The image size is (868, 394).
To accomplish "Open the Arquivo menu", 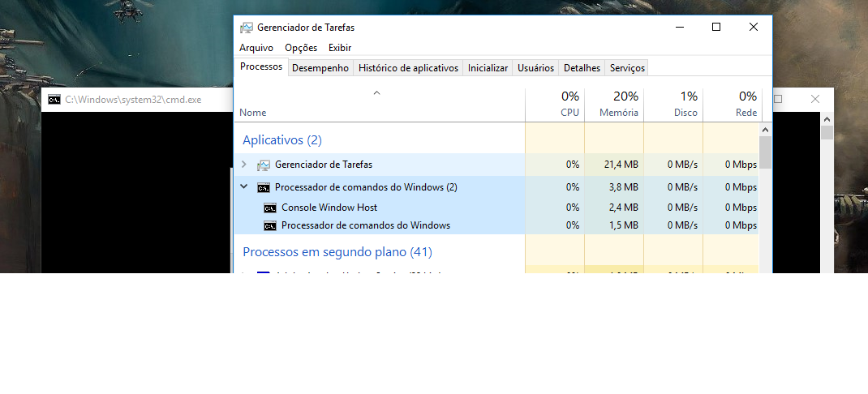I will pyautogui.click(x=256, y=48).
